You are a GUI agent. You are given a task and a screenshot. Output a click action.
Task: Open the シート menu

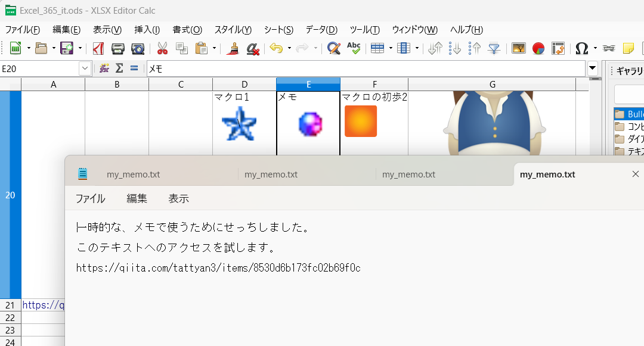click(278, 29)
